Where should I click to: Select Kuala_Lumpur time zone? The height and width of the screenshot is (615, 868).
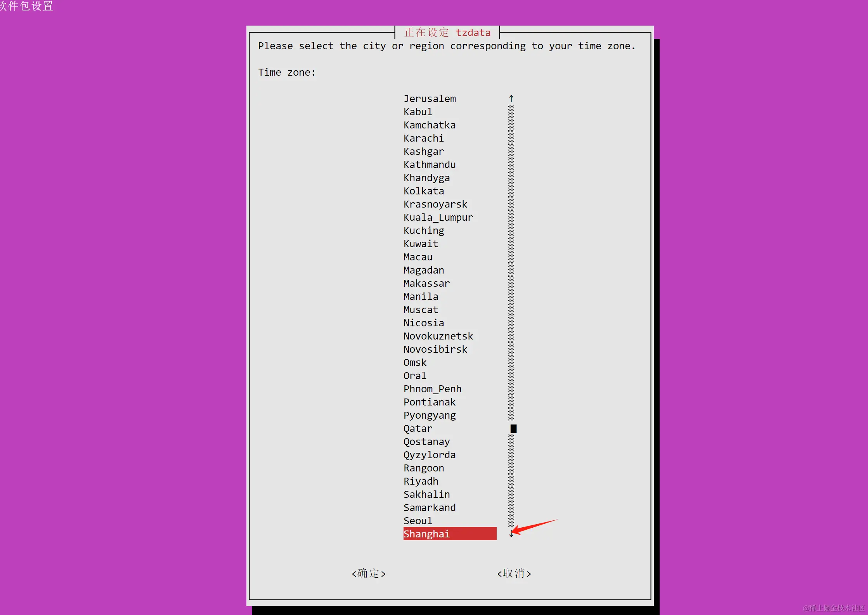[438, 217]
